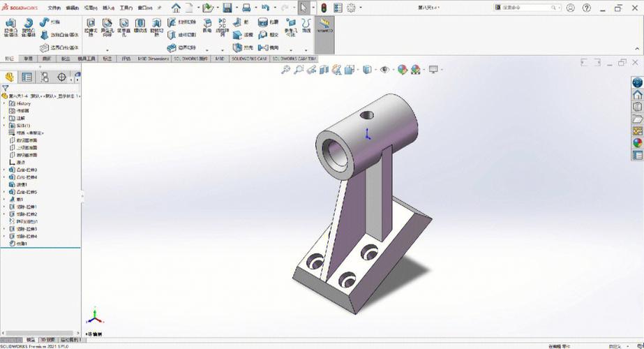Open the FeatureManager design tree tab
Viewport: 644px width, 349px height.
tap(9, 77)
